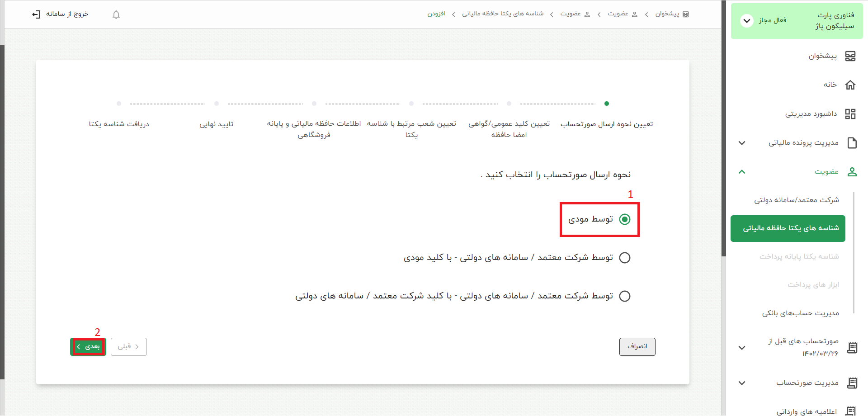Open داشبورد مدیریتی menu item
Screen dimensions: 868x416
(x=811, y=113)
